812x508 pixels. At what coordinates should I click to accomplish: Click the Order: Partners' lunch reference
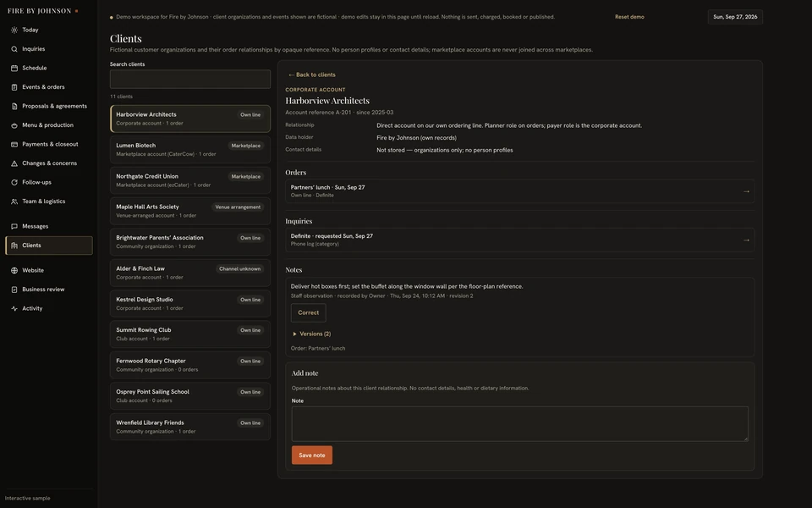[318, 348]
